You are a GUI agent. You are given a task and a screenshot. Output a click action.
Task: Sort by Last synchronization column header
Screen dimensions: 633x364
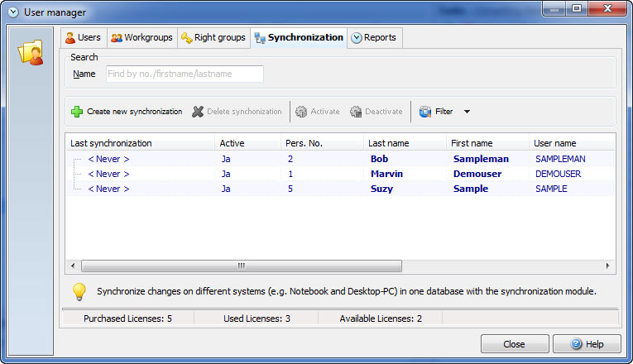140,143
